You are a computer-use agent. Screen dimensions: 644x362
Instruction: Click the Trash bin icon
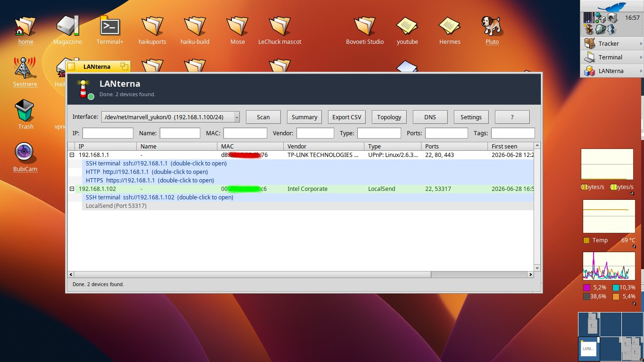click(x=25, y=110)
